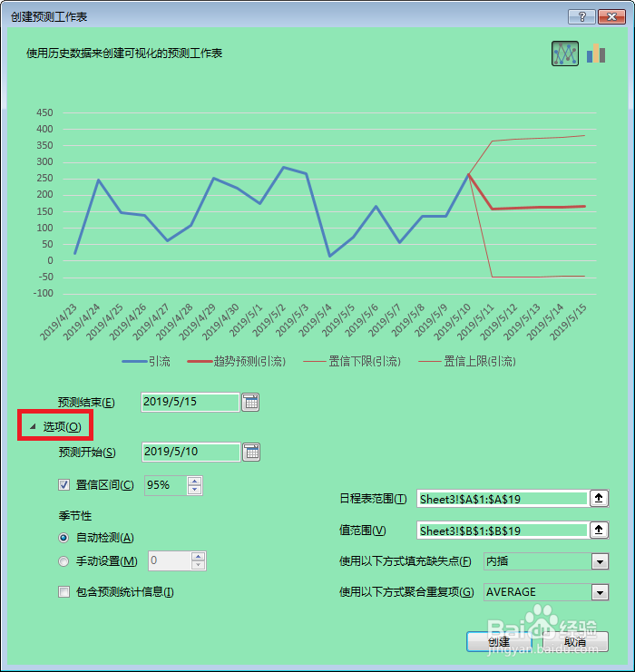Open the 聚合重复项 dropdown showing AVERAGE

pyautogui.click(x=600, y=592)
